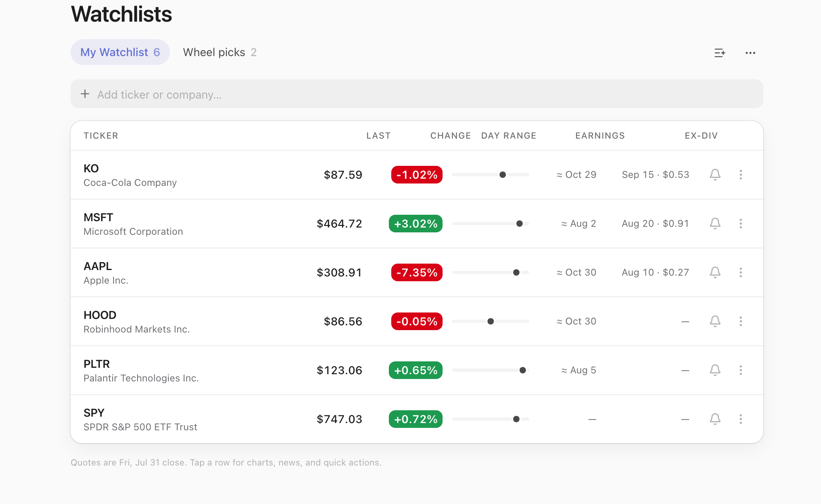Click the Microsoft Corporation name

[x=133, y=232]
